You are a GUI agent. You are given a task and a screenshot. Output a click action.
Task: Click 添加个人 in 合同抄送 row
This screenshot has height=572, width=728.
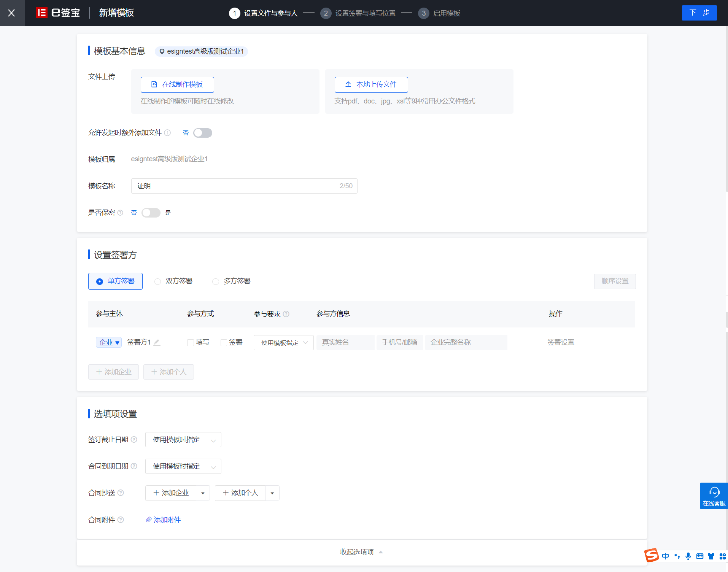pyautogui.click(x=240, y=493)
